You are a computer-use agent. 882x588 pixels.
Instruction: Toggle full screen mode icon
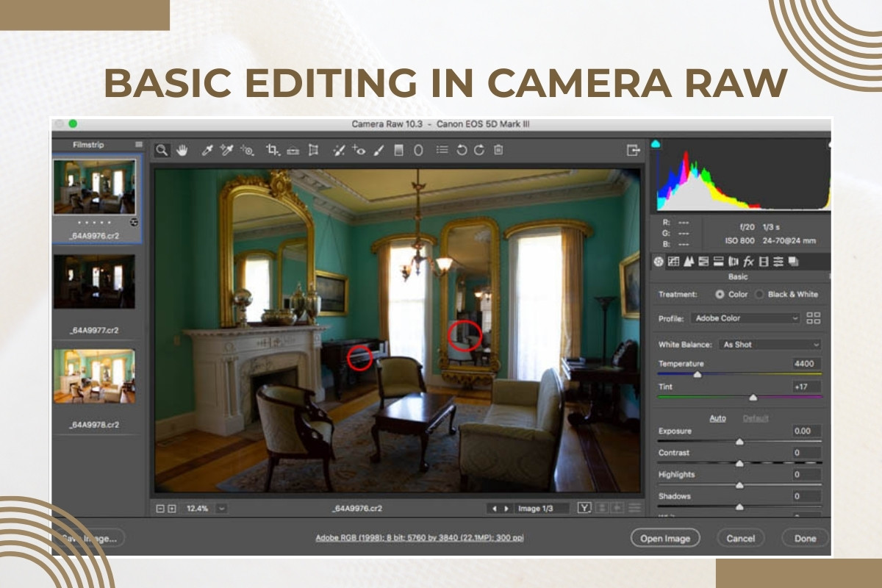click(633, 150)
